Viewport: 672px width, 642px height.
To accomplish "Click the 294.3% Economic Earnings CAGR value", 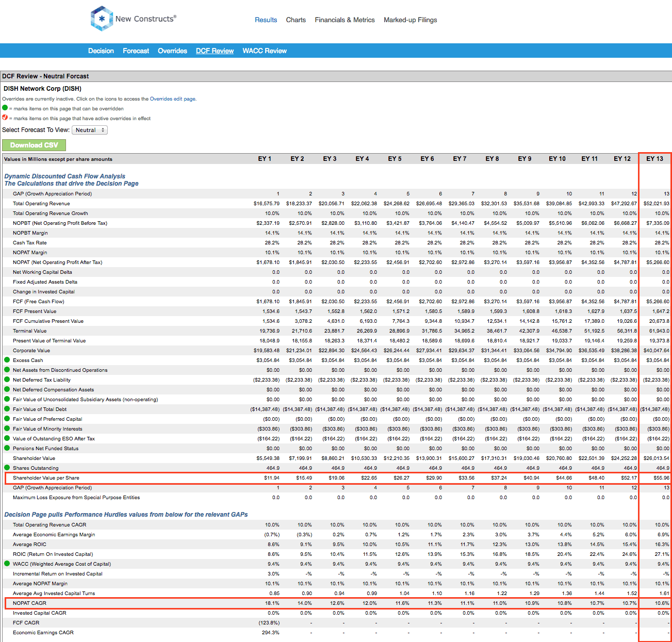I will (x=271, y=632).
